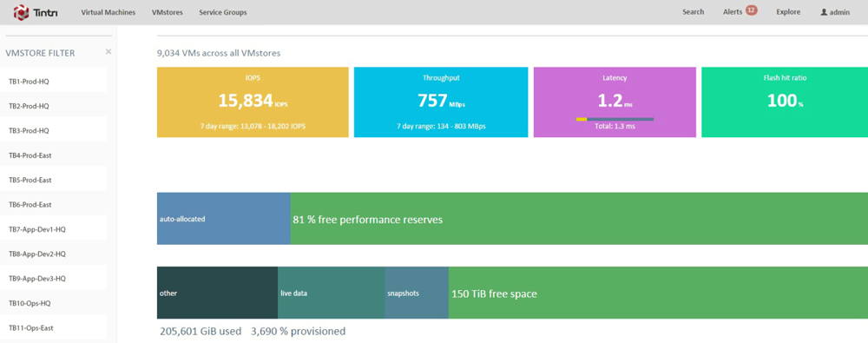Filter by TB3-Prod-HQ
This screenshot has width=868, height=343.
(x=53, y=131)
